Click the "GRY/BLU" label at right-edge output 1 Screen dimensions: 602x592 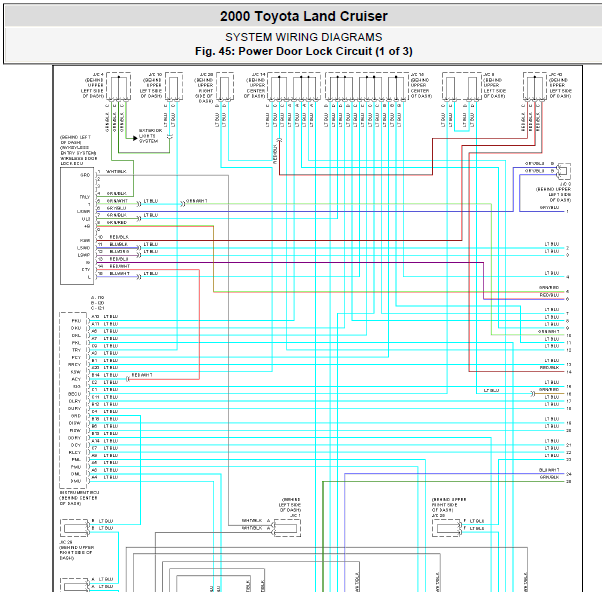click(549, 207)
